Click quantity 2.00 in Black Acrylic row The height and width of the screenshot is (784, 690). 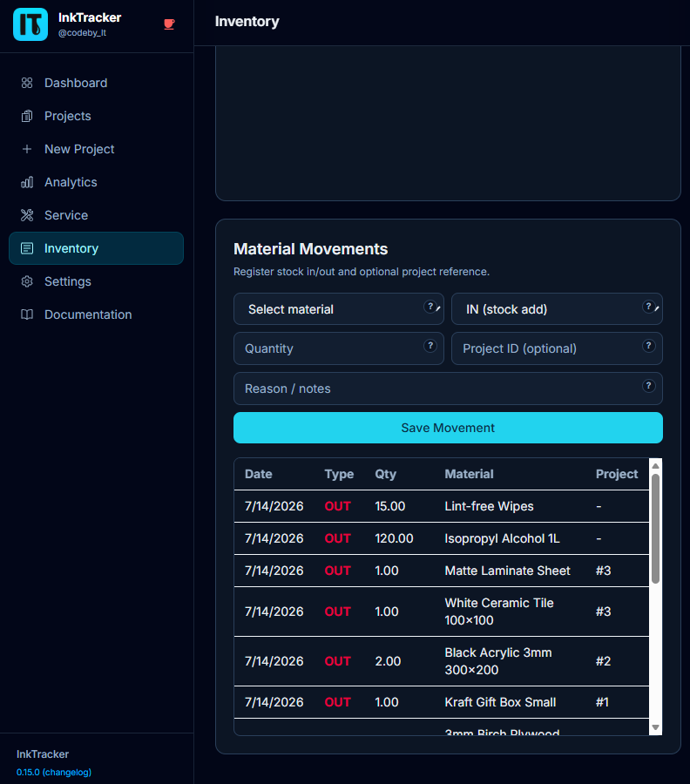click(388, 661)
